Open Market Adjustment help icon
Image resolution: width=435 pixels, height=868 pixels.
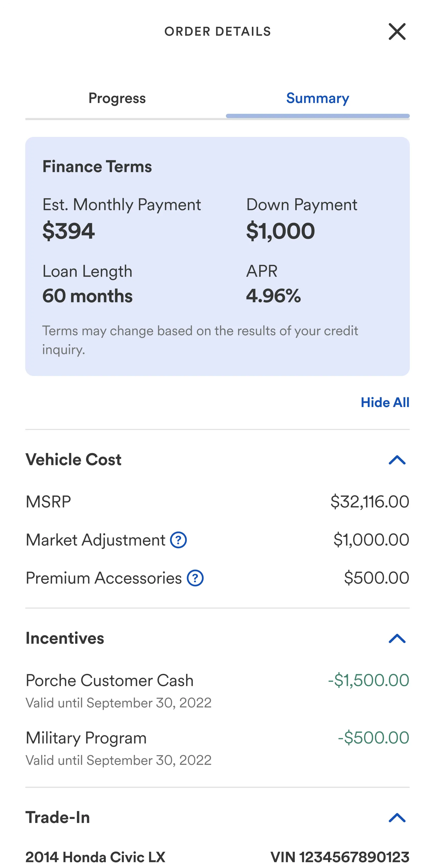pyautogui.click(x=178, y=540)
